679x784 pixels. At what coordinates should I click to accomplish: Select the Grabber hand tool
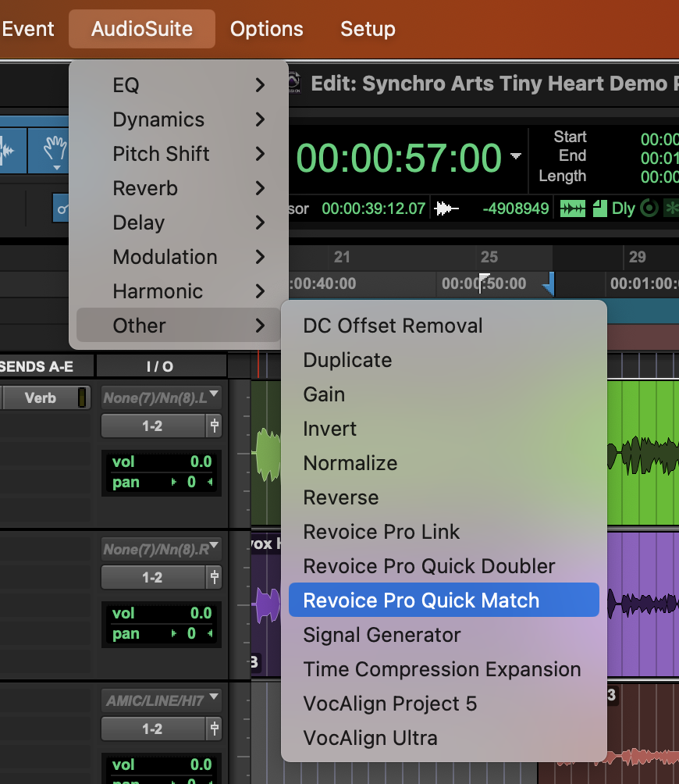55,148
